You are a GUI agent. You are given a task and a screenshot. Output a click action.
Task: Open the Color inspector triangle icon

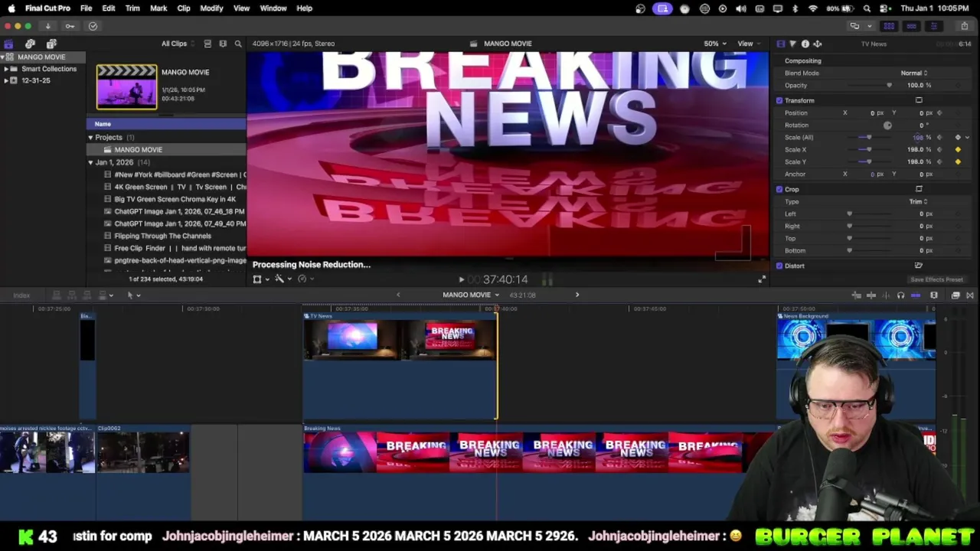click(x=792, y=44)
